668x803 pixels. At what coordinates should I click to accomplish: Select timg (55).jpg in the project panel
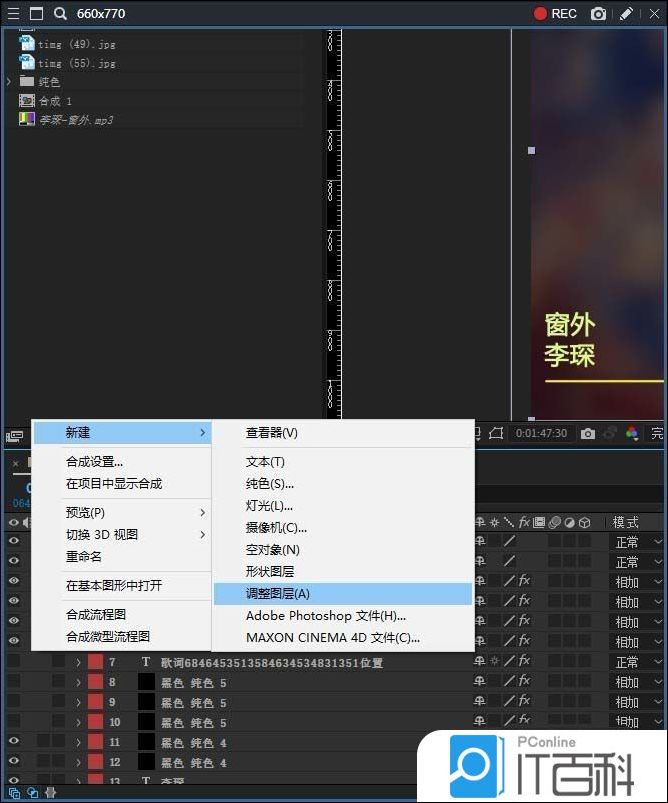point(77,63)
